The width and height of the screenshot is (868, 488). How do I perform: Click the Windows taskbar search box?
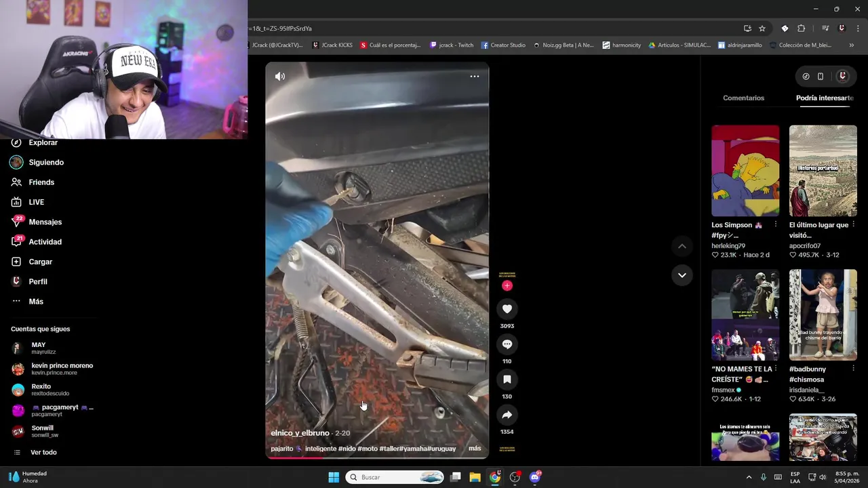click(395, 477)
